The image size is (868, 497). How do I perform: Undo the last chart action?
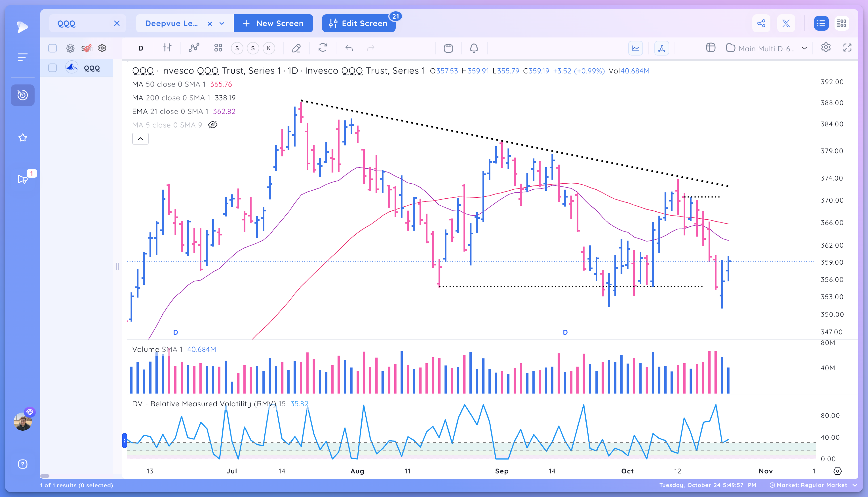click(349, 48)
